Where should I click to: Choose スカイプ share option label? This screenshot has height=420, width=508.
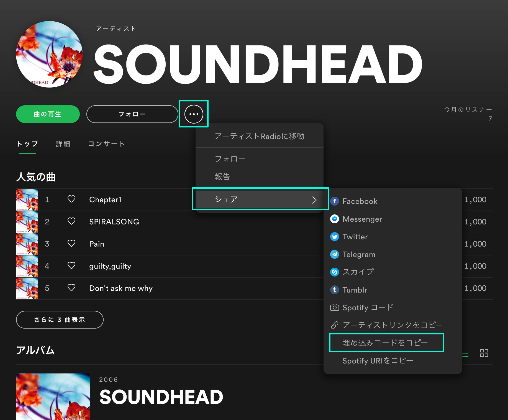click(358, 272)
